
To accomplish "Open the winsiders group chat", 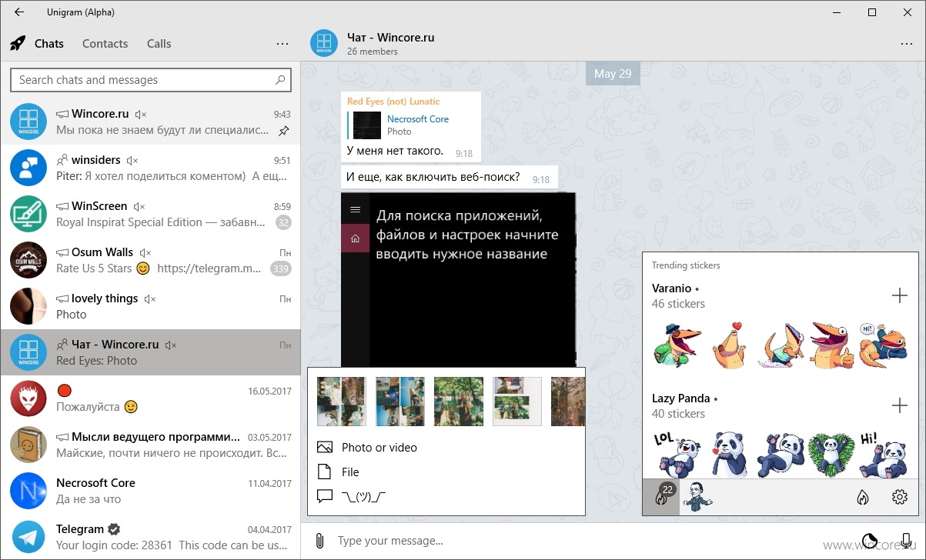I will pos(150,167).
